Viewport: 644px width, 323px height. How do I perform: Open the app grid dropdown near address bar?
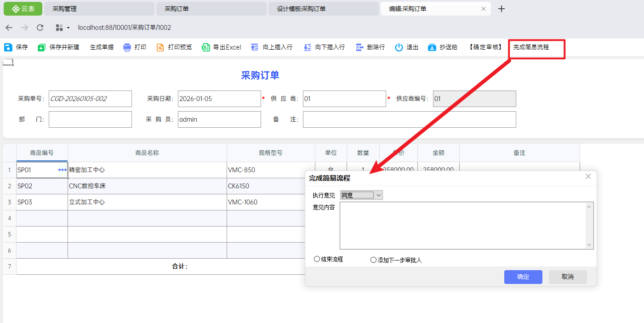(x=62, y=28)
